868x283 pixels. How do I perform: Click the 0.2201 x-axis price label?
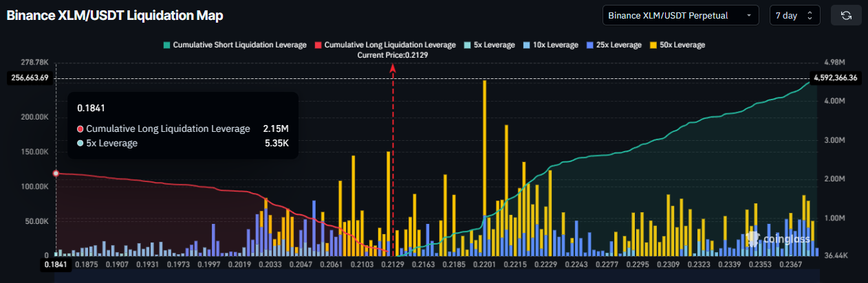click(484, 264)
